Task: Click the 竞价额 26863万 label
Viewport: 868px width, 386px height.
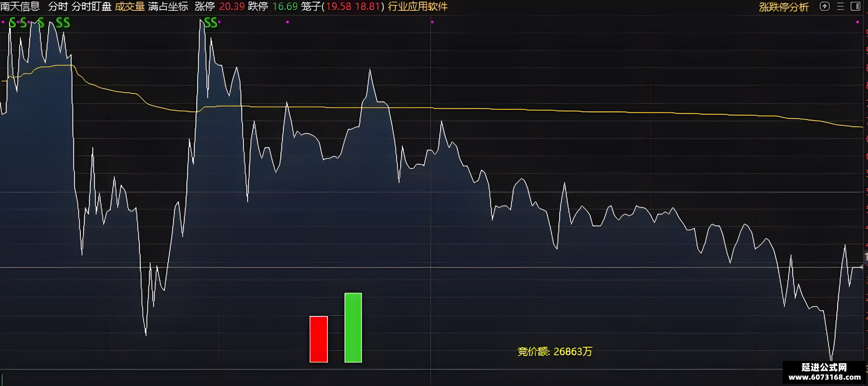Action: pos(555,351)
